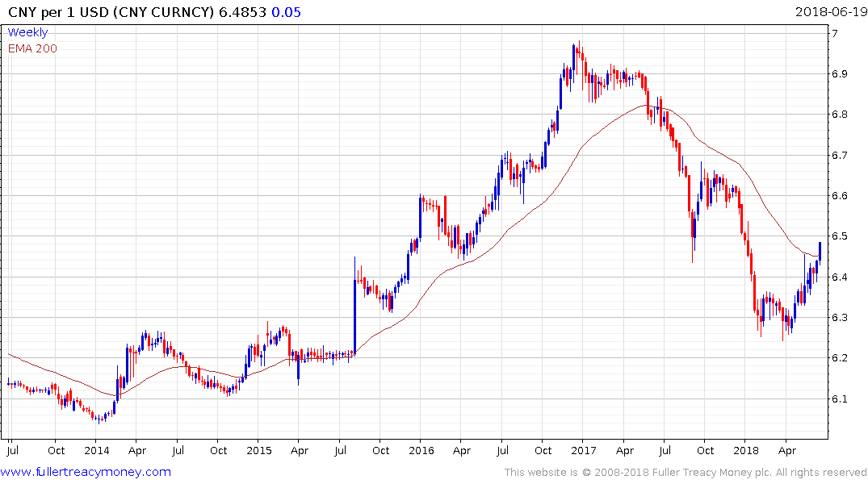Screen dimensions: 868x484
Task: Select the 'Weekly' legend label
Action: (27, 32)
